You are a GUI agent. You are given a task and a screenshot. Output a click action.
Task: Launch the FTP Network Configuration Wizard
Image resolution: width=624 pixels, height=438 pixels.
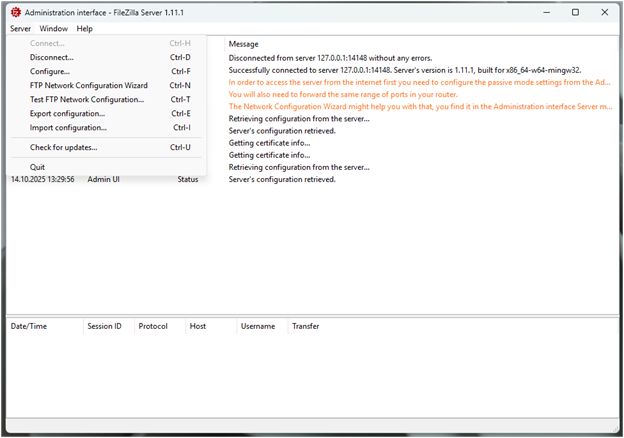pyautogui.click(x=88, y=86)
